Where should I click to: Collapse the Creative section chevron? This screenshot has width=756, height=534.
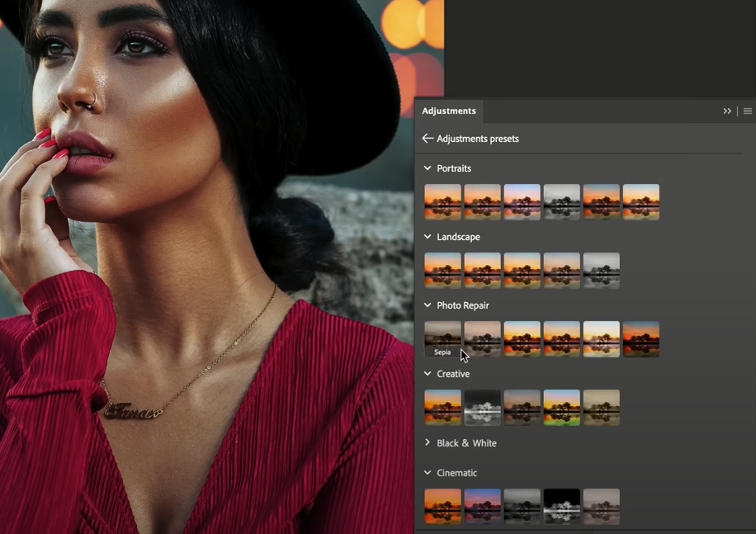tap(428, 374)
